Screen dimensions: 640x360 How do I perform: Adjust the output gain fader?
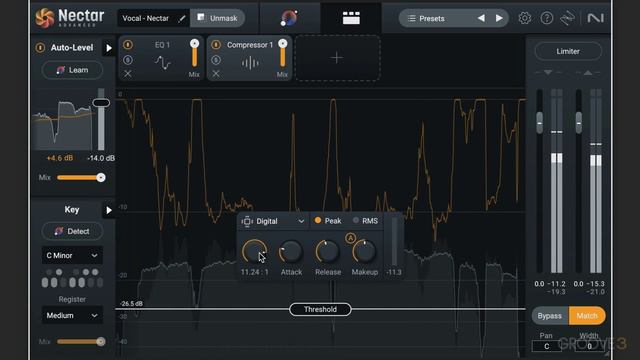pos(579,123)
